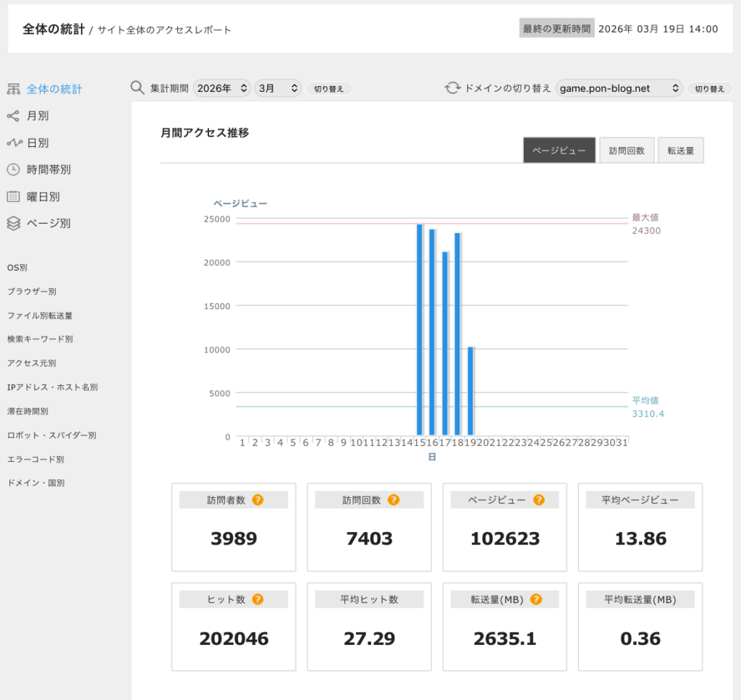Switch chart to 転送量 tab
This screenshot has width=741, height=700.
click(680, 151)
